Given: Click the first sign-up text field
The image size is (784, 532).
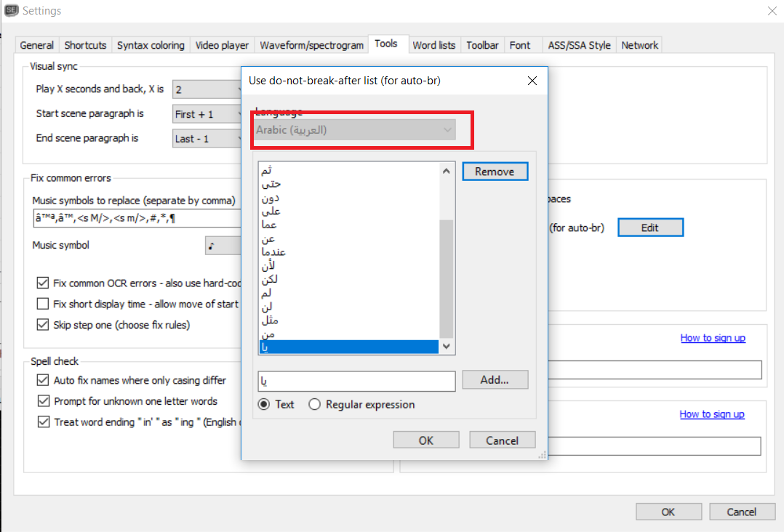Looking at the screenshot, I should click(x=655, y=370).
